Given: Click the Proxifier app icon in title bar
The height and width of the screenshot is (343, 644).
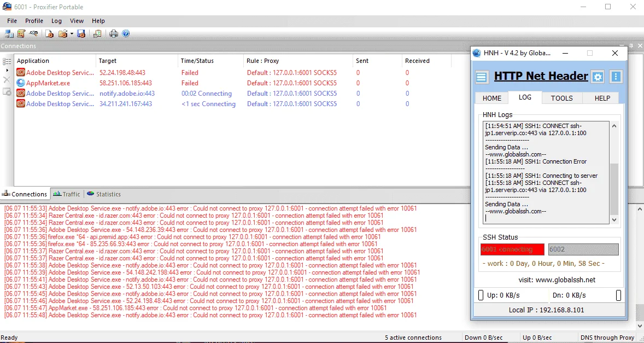Looking at the screenshot, I should [7, 7].
